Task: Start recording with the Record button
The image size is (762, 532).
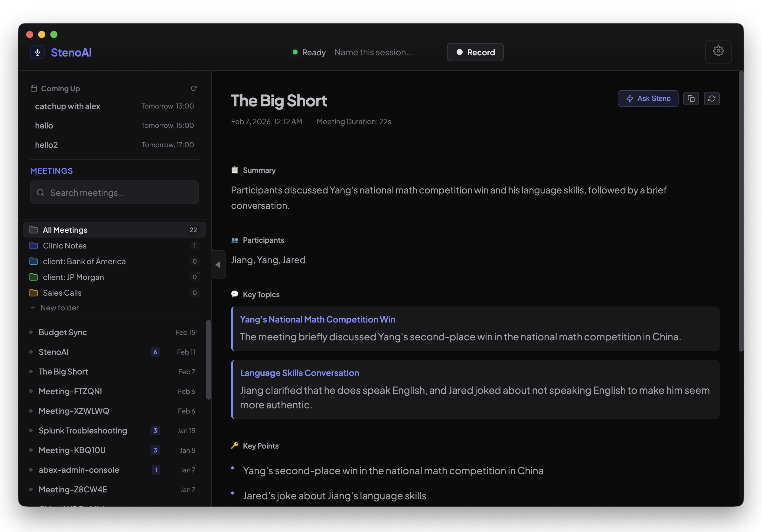Action: [475, 52]
